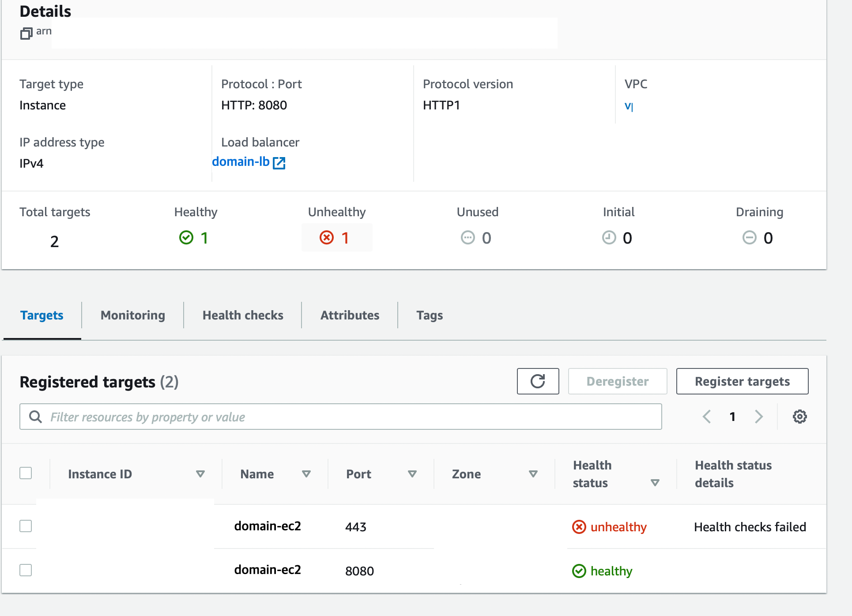Switch to the Health checks tab
The height and width of the screenshot is (616, 852).
pyautogui.click(x=243, y=315)
